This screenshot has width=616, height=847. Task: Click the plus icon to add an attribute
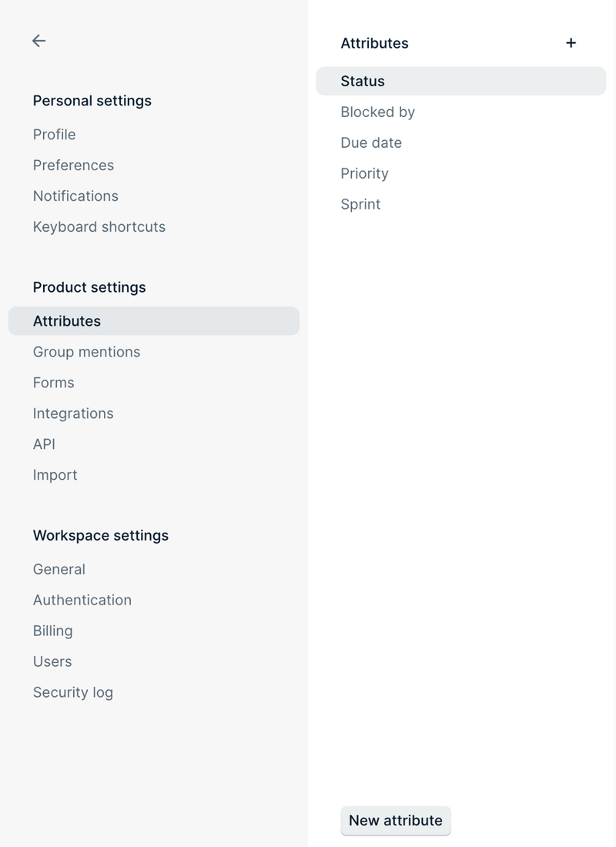(571, 42)
